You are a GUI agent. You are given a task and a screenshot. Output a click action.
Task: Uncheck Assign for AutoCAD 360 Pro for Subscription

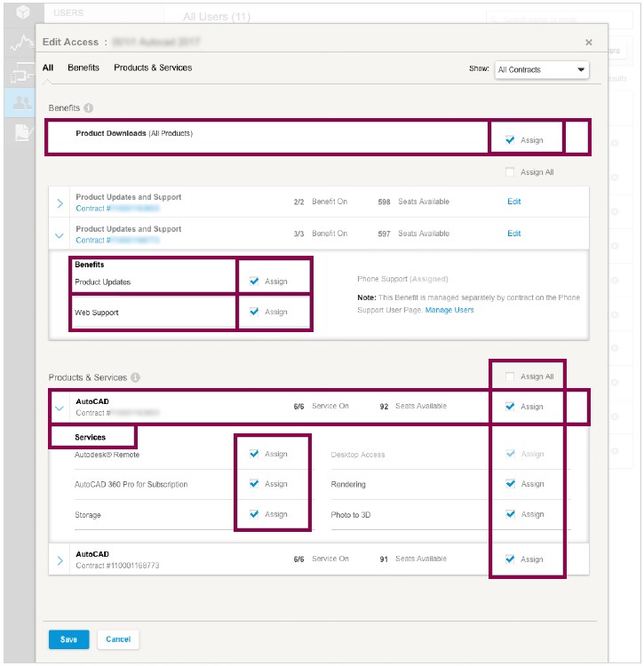254,484
